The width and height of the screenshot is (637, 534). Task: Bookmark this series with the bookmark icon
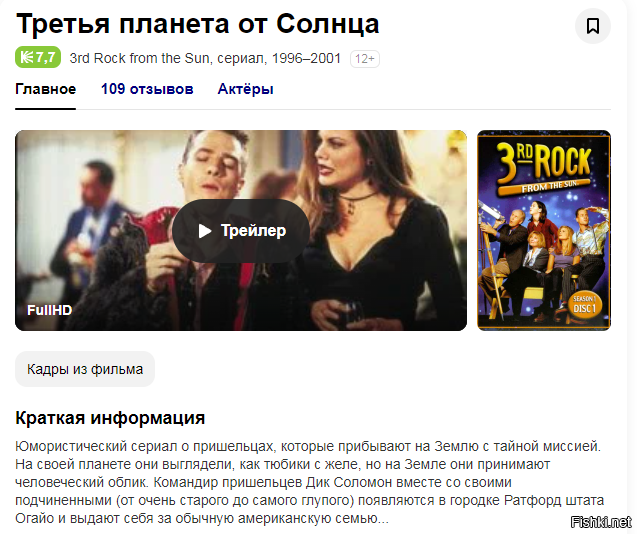tap(593, 26)
